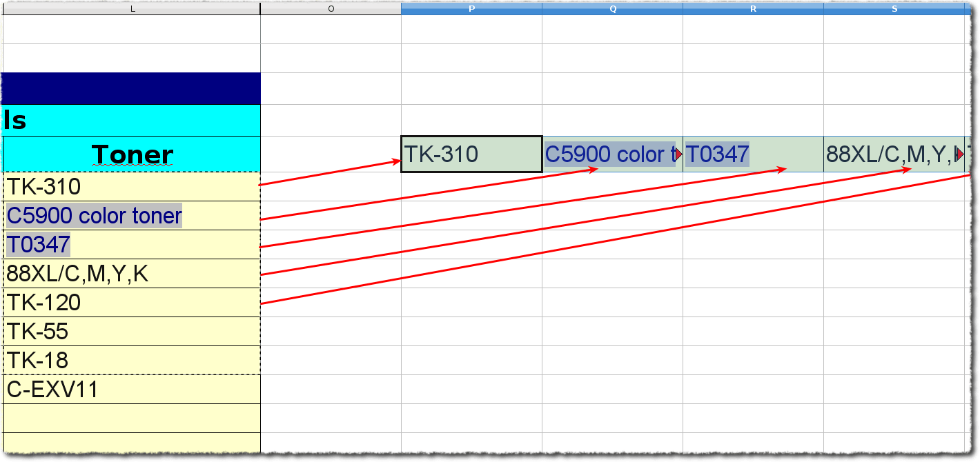Select column S header
Screen dimensions: 980x462
(894, 9)
